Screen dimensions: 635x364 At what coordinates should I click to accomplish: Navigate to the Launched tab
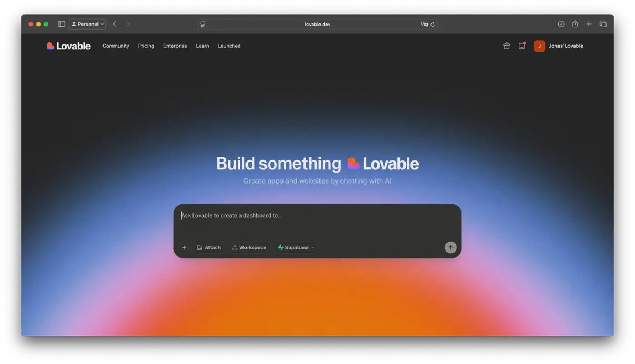coord(229,46)
